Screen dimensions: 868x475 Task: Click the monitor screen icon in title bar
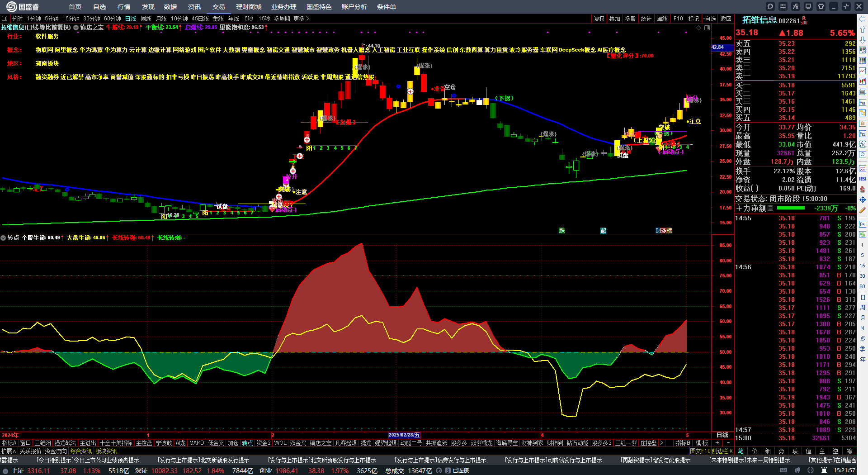[808, 6]
